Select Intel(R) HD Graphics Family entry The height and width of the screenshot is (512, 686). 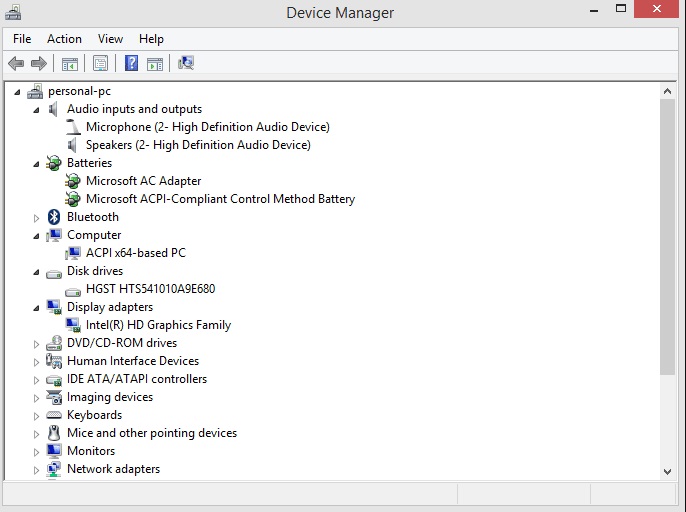pos(158,325)
